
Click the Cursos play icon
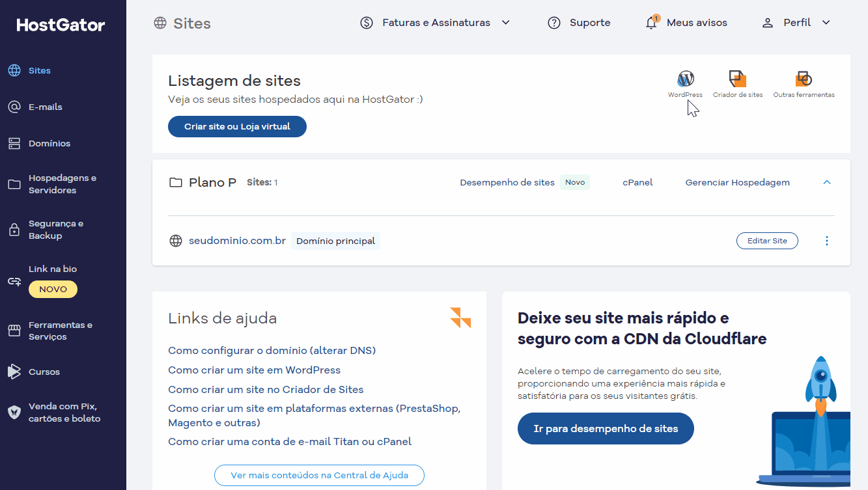(x=14, y=372)
